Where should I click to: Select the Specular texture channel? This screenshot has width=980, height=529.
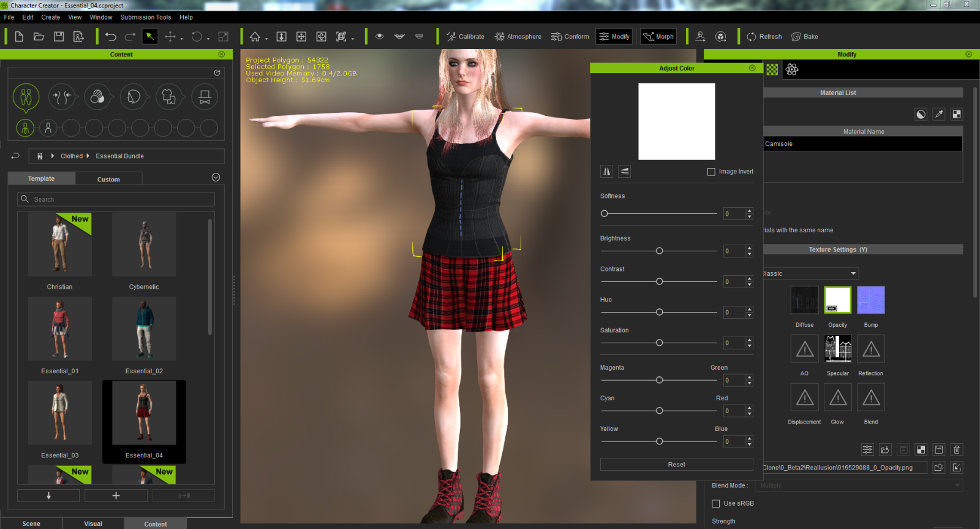(838, 349)
